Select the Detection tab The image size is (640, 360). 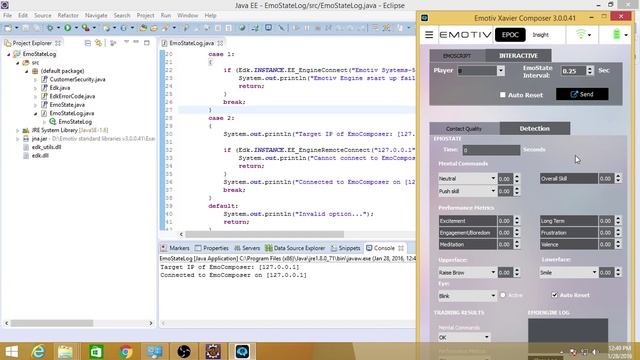[535, 128]
